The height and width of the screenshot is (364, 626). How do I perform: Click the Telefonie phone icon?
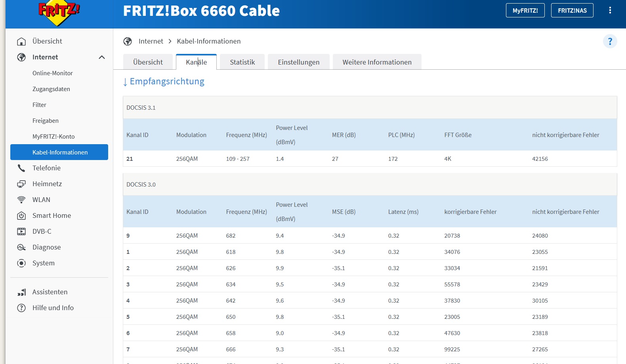pos(21,168)
